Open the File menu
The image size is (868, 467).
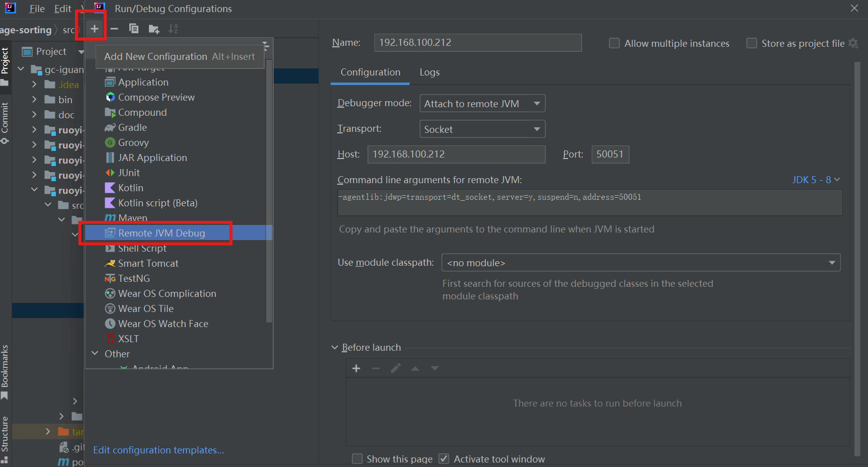click(37, 9)
